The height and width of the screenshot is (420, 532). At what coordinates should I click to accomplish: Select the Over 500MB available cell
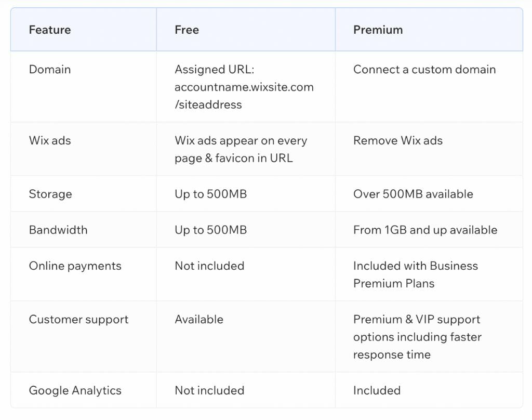[x=413, y=194]
